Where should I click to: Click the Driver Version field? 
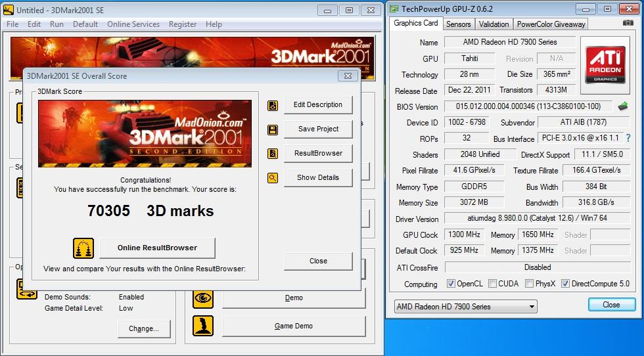click(538, 218)
